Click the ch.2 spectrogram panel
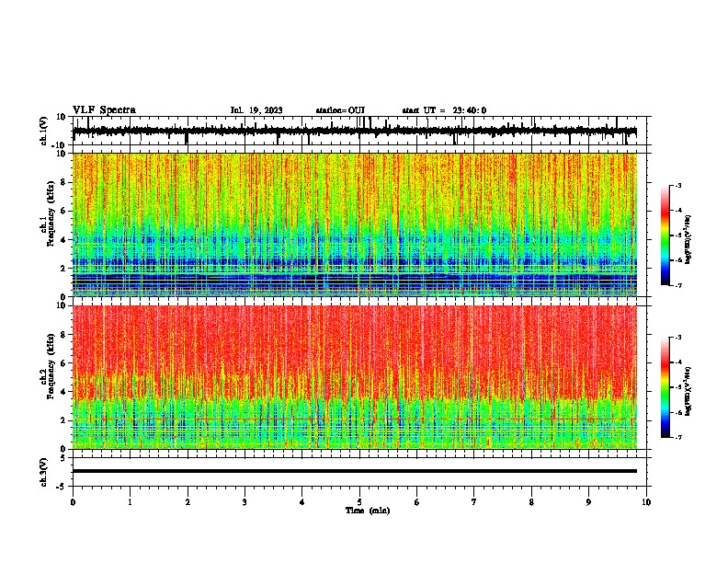The width and height of the screenshot is (728, 563). [x=355, y=377]
